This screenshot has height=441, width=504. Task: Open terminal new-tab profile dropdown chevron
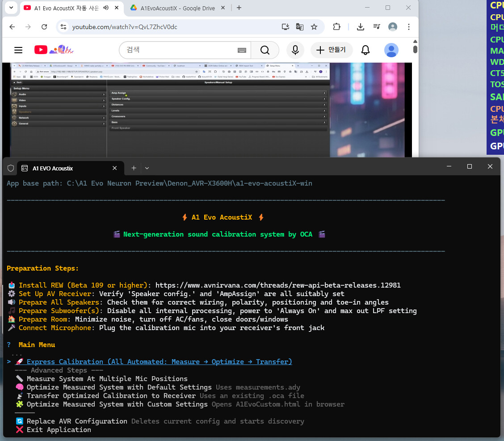click(147, 168)
